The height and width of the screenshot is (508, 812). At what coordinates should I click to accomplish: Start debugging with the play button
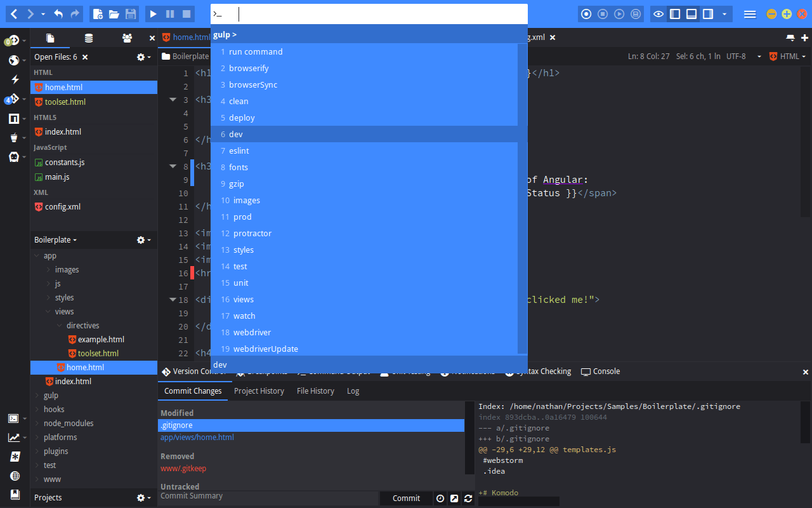click(x=153, y=13)
